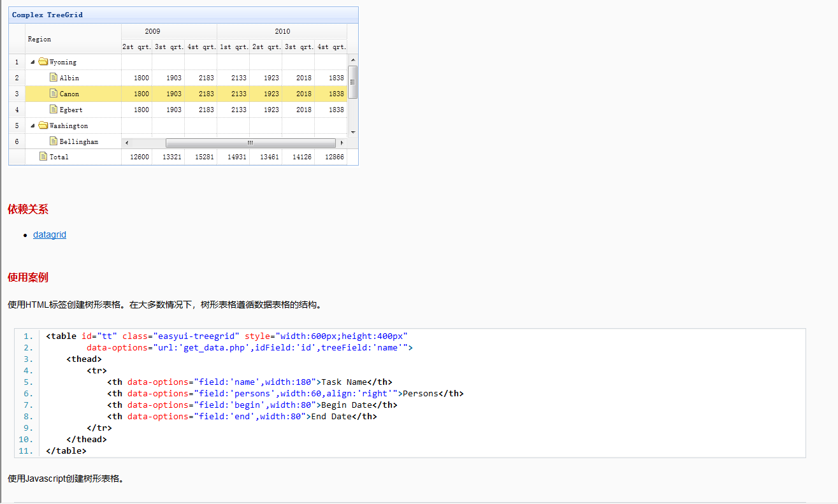
Task: Click code line 6 with field 'persons'
Action: pos(285,394)
